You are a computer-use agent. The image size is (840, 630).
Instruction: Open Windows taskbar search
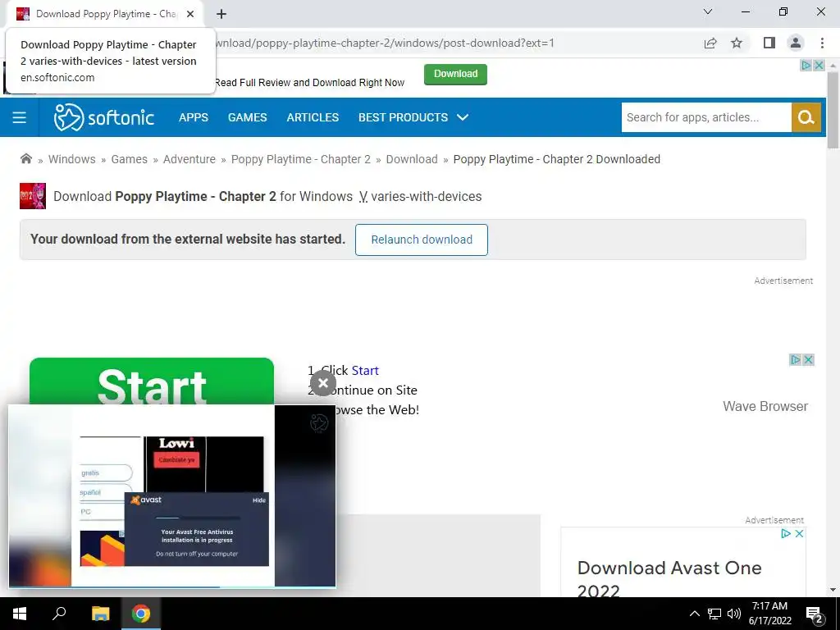[59, 614]
